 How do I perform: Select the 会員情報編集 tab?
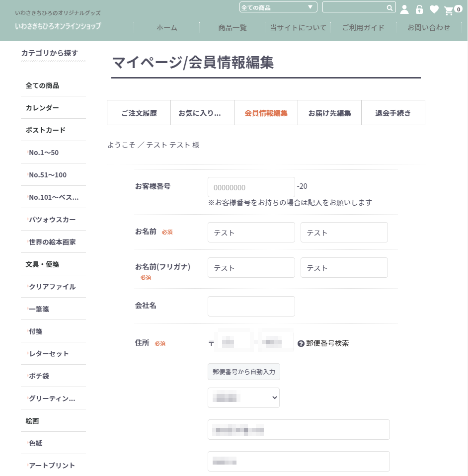coord(266,113)
